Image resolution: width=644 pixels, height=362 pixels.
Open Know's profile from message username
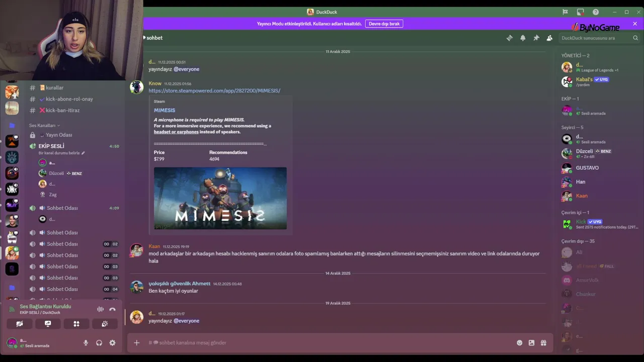(155, 83)
